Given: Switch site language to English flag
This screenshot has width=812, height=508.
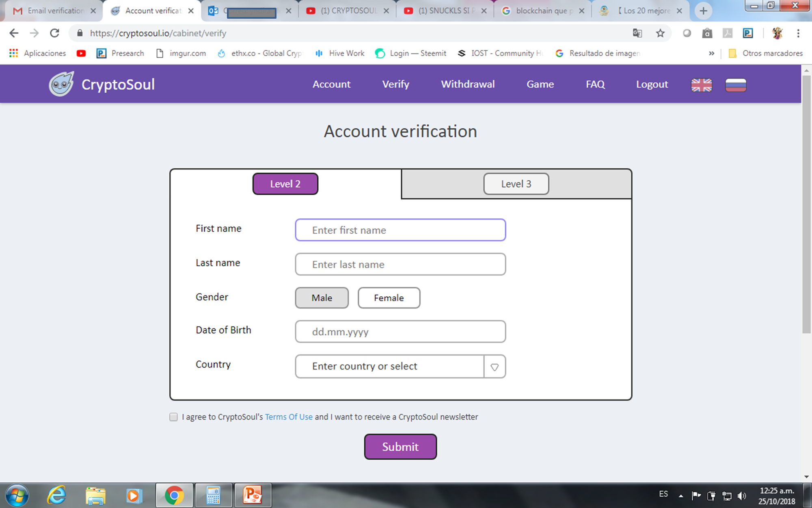Looking at the screenshot, I should coord(702,85).
